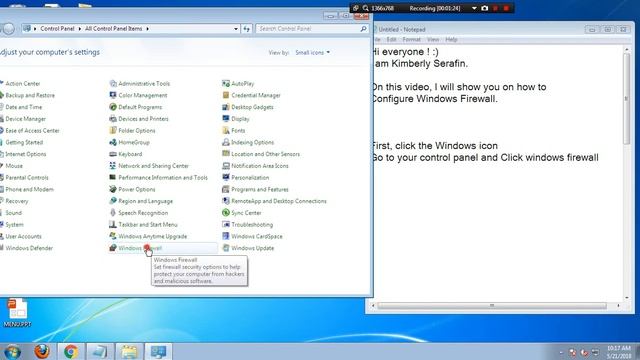Launch Google Chrome from the taskbar
This screenshot has height=360, width=640.
71,352
